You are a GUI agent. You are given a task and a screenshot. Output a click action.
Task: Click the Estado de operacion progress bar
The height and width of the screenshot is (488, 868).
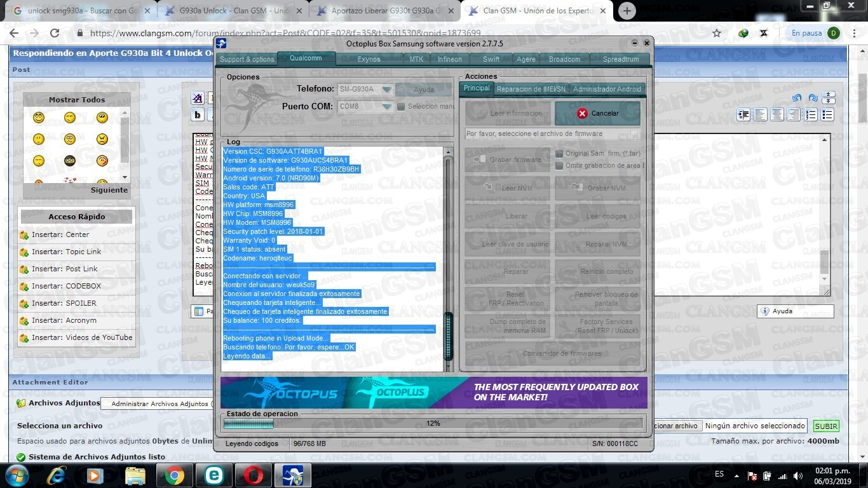click(433, 424)
